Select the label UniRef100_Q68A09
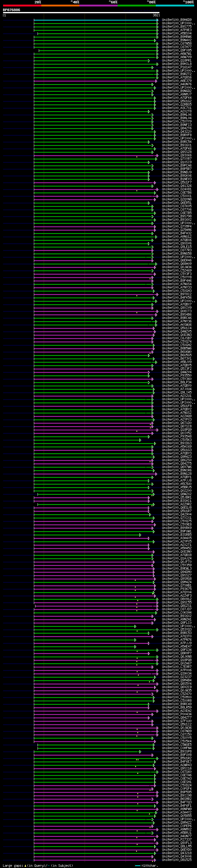 coord(177,264)
